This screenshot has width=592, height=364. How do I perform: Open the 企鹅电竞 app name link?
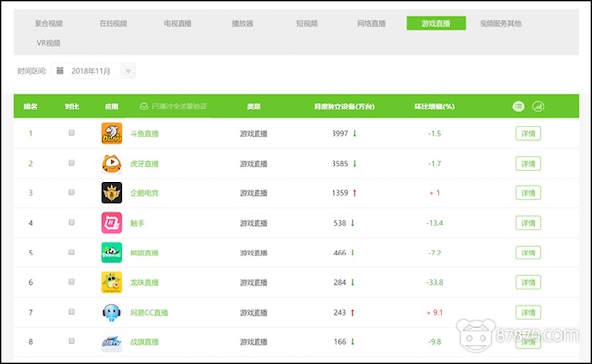click(144, 193)
